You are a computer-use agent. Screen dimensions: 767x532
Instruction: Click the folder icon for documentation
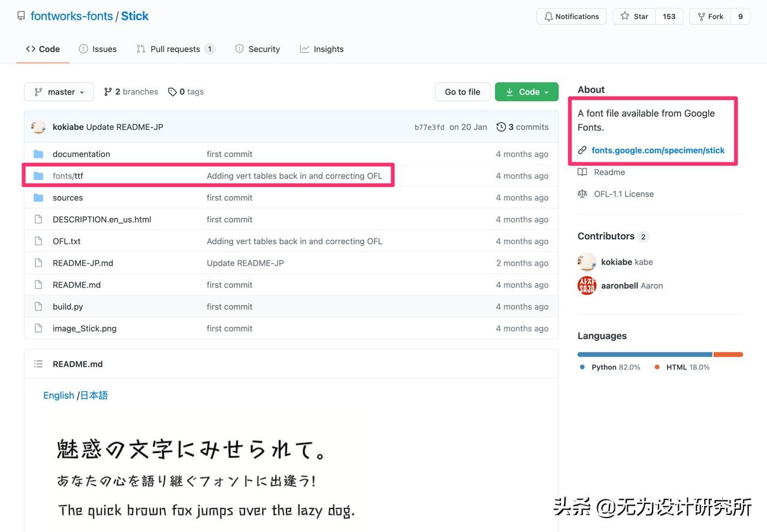[39, 154]
